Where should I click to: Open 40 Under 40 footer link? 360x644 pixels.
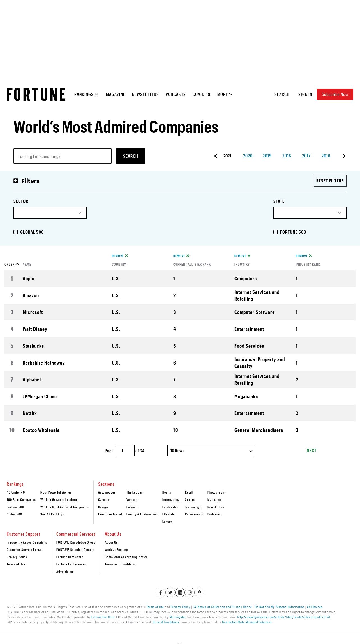click(16, 492)
